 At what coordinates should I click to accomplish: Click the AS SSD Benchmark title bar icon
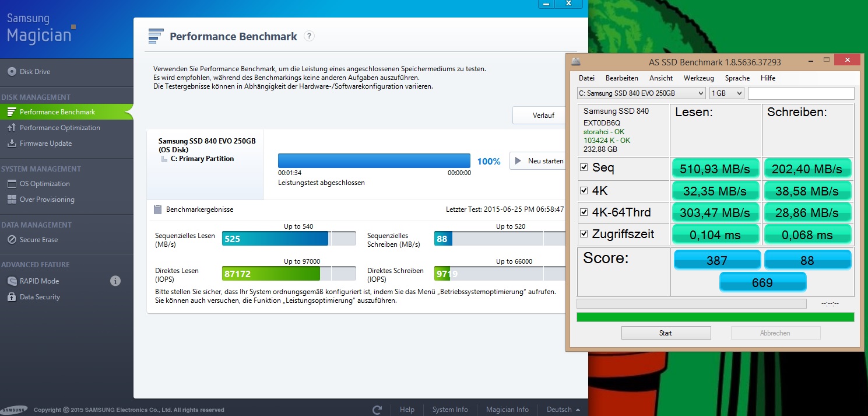point(575,61)
